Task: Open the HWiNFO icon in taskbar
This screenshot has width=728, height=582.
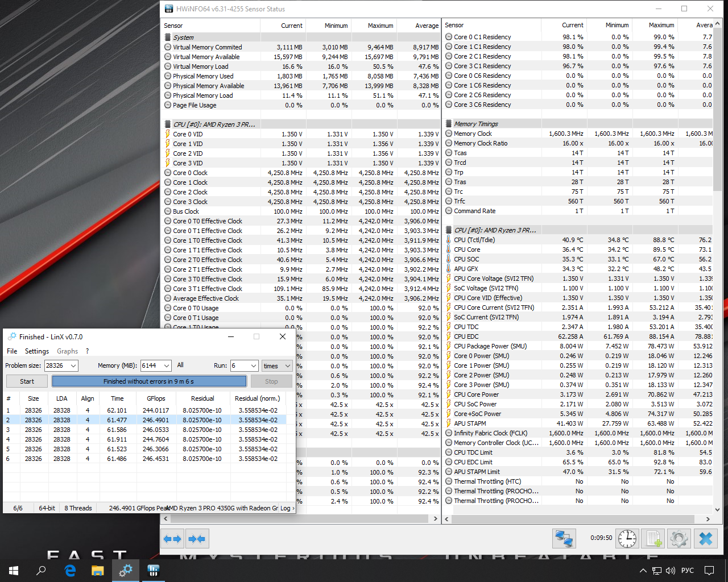Action: pos(154,570)
